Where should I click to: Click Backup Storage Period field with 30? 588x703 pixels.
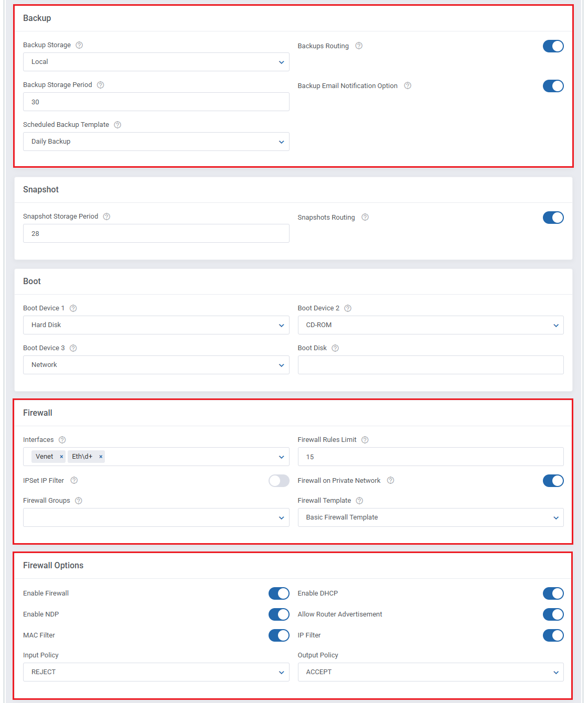click(x=156, y=102)
